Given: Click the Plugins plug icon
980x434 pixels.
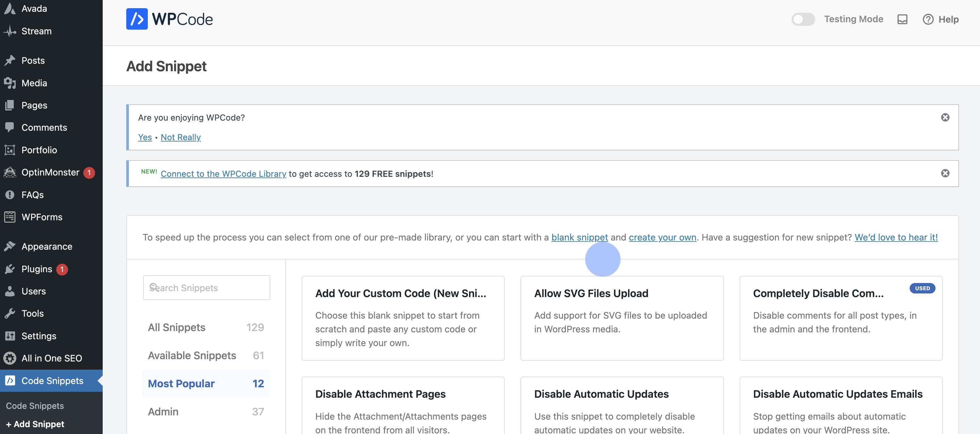Looking at the screenshot, I should pos(10,269).
